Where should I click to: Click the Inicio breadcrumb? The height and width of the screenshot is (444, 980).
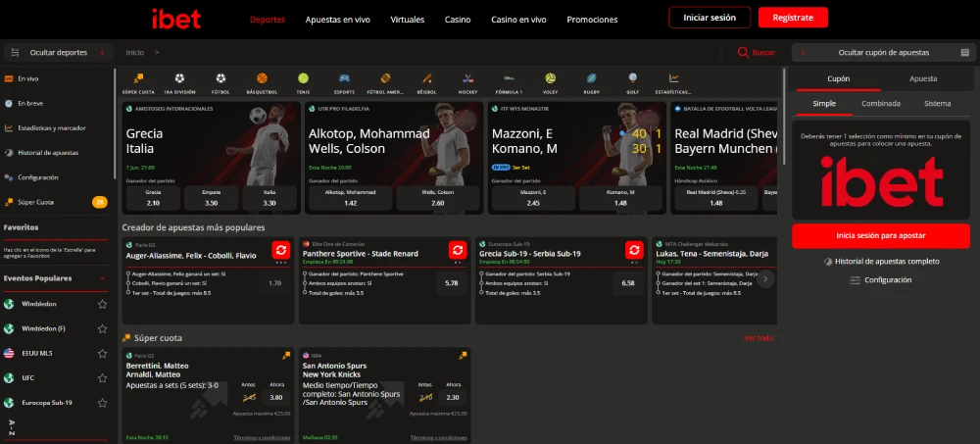click(134, 53)
